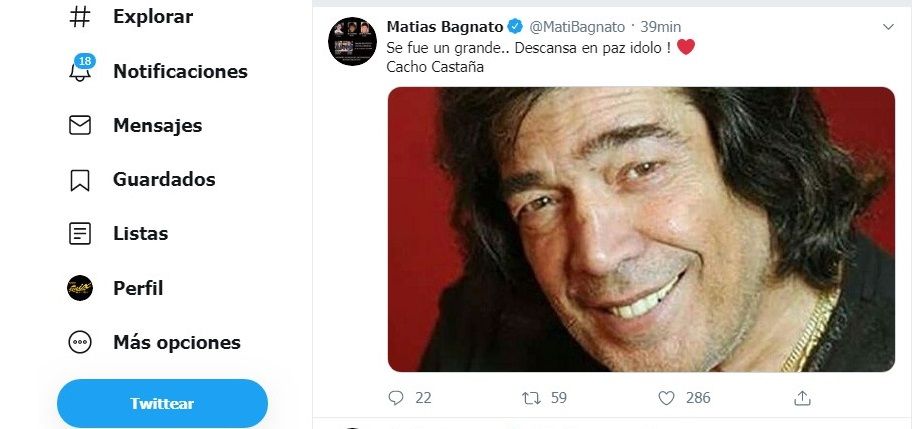
Task: Click the Guardados bookmark icon
Action: [x=80, y=180]
